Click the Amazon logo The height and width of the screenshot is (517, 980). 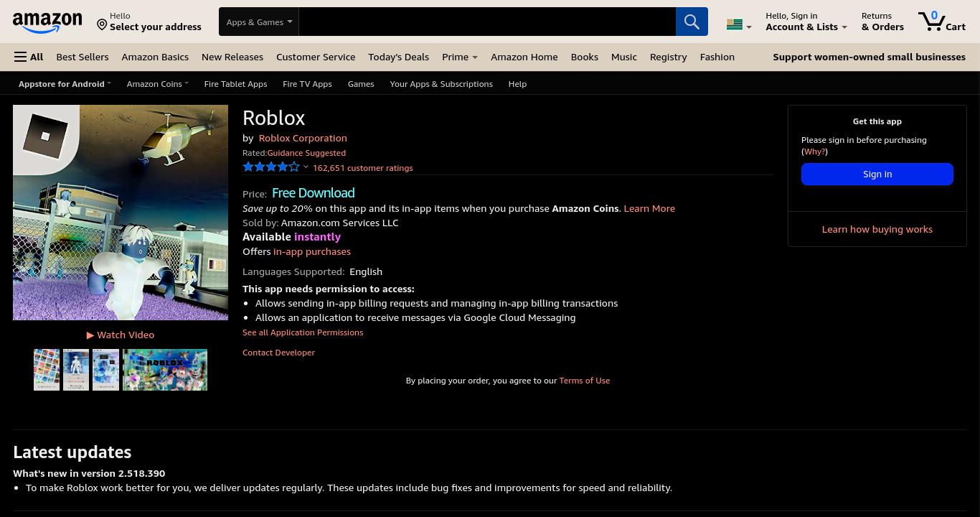47,22
